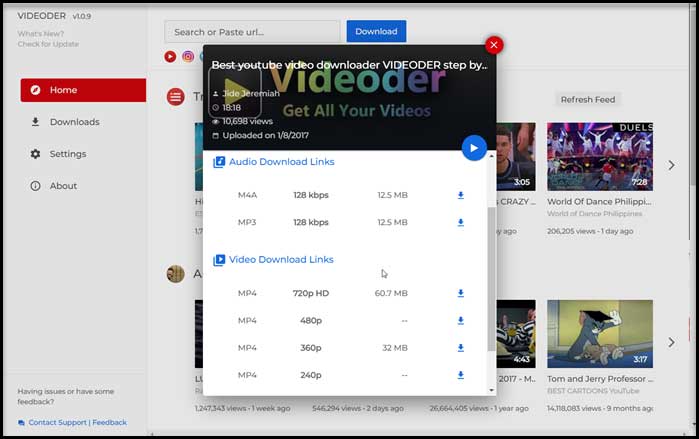Click the download icon for M4A 128 kbps

(x=461, y=195)
